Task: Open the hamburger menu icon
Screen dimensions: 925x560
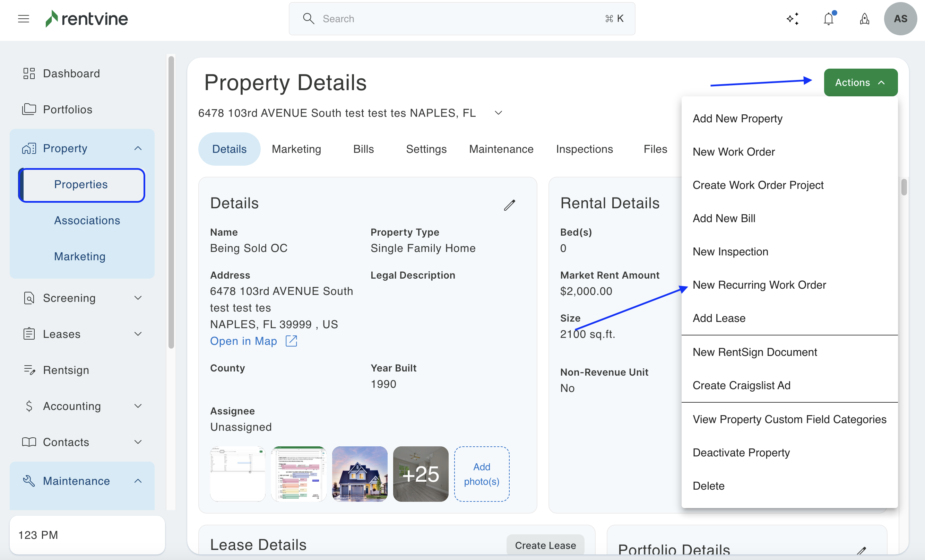Action: point(23,19)
